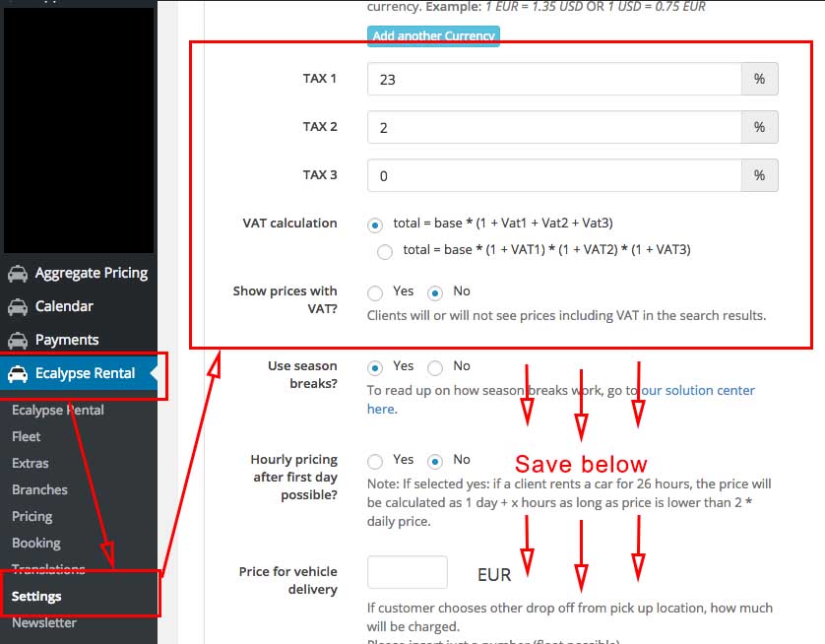Click the percent addon beside TAX 3

coord(760,175)
